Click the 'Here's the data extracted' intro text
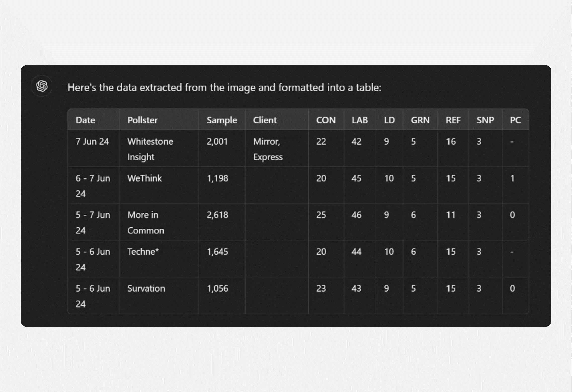The width and height of the screenshot is (572, 392). [x=224, y=88]
